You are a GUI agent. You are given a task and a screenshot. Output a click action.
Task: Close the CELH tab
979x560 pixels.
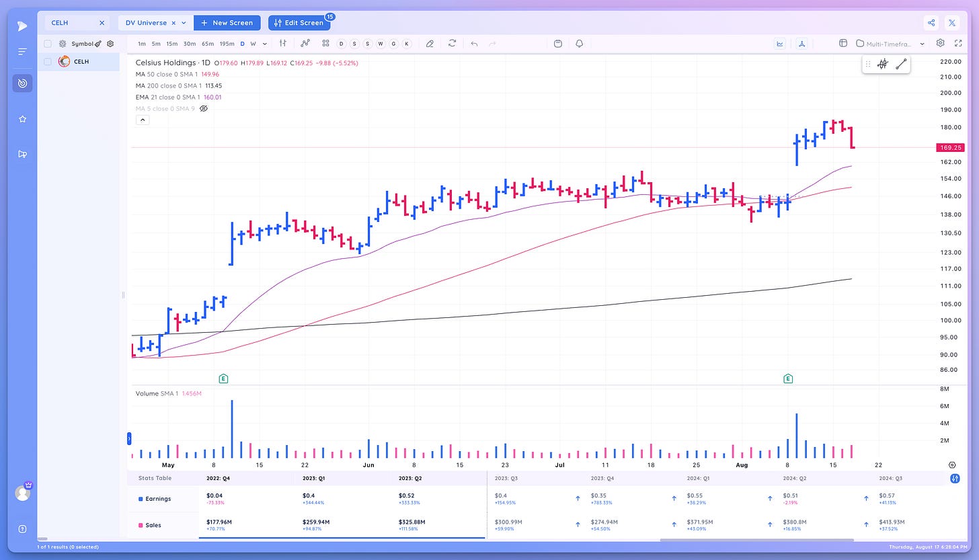tap(102, 23)
